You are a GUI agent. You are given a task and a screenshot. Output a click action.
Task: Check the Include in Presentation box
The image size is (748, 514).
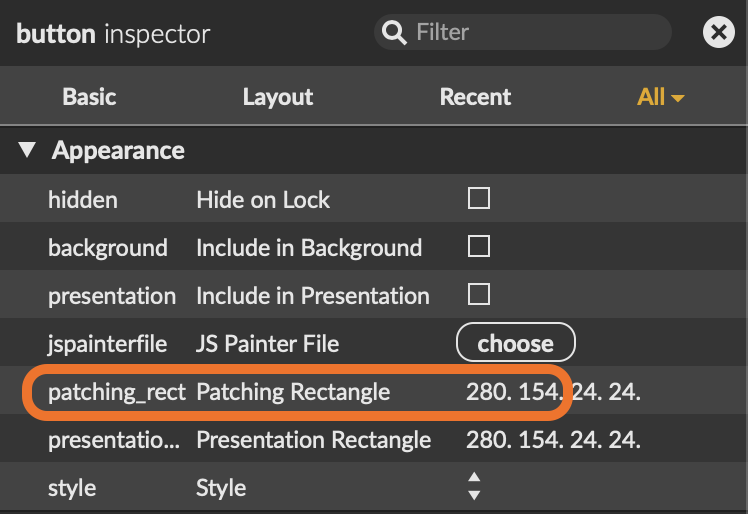(x=479, y=294)
